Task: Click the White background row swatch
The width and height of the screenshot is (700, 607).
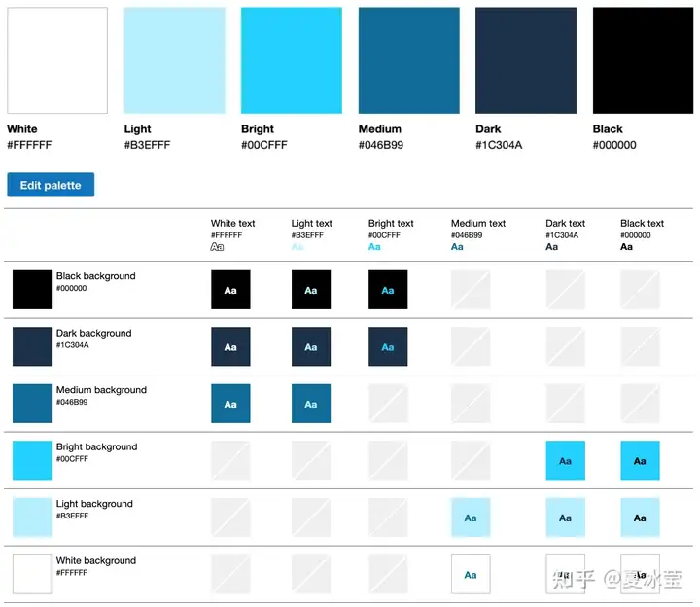Action: pyautogui.click(x=32, y=574)
